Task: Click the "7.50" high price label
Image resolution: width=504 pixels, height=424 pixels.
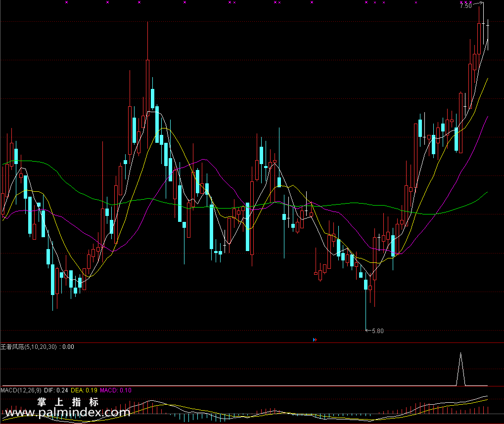Action: pyautogui.click(x=466, y=6)
